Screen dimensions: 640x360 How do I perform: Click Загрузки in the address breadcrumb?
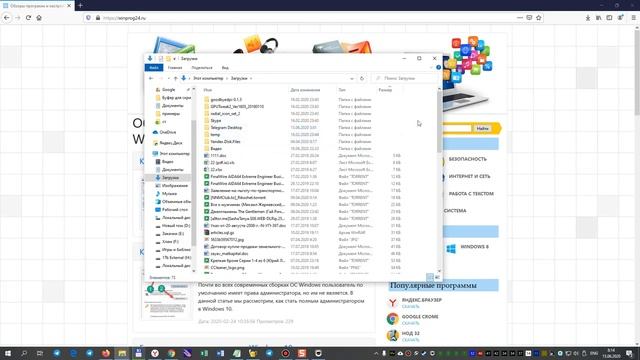coord(239,78)
